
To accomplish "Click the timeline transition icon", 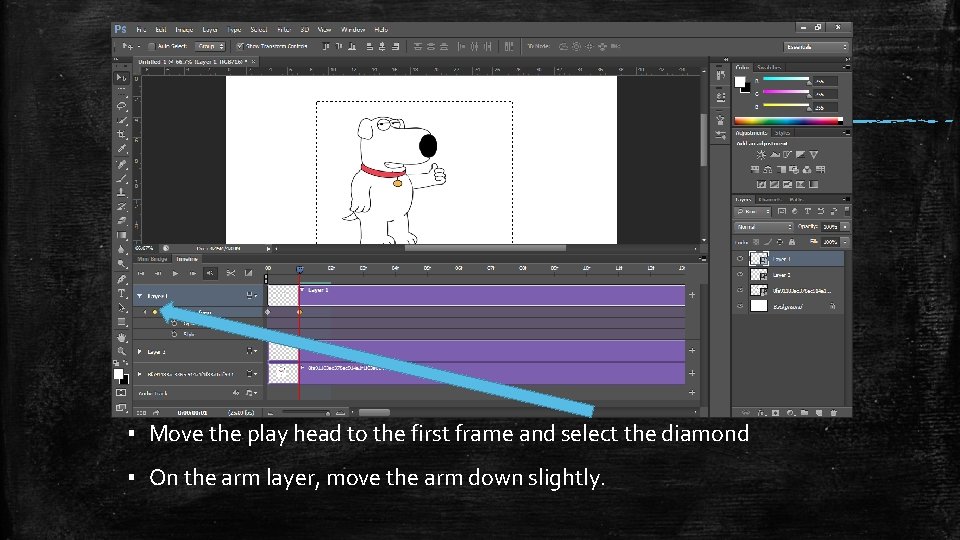I will [x=248, y=273].
